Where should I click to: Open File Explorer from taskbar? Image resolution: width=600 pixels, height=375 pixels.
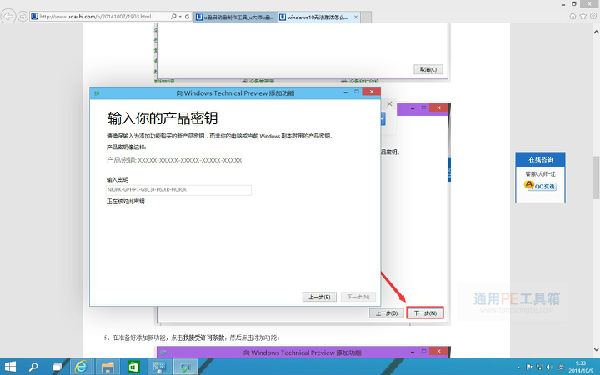tap(108, 367)
